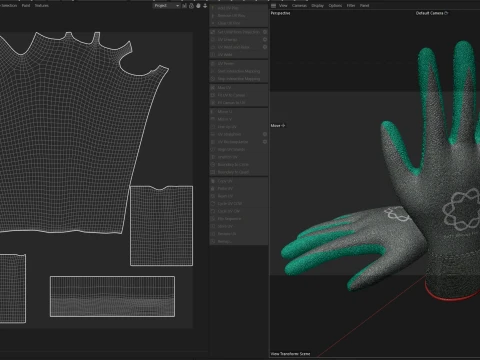The width and height of the screenshot is (480, 360).
Task: Open the Display menu
Action: [x=317, y=6]
